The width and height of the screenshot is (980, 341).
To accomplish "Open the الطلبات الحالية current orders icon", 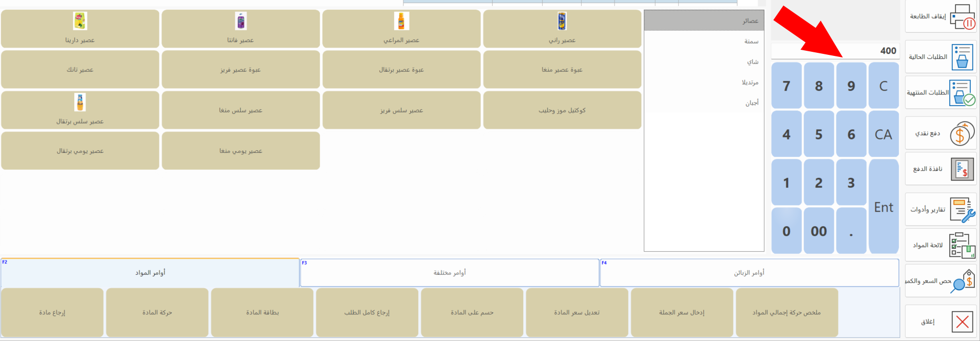I will [962, 57].
